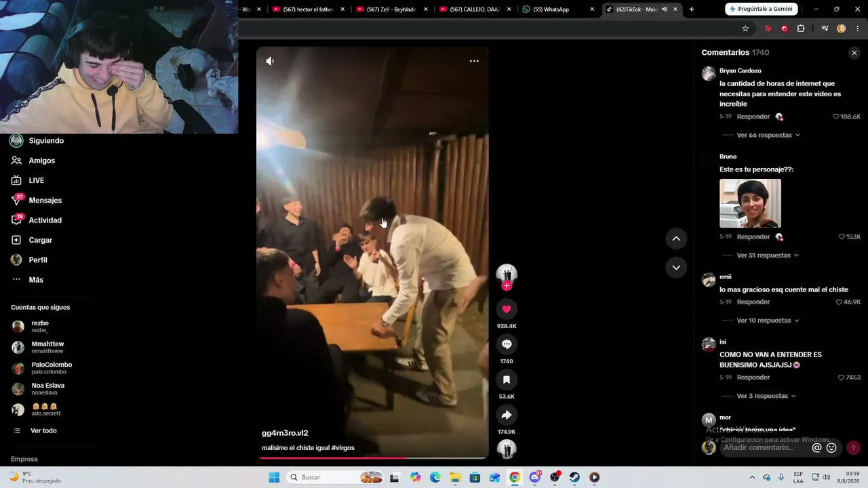Seek using the video progress bar
868x488 pixels.
pos(372,457)
